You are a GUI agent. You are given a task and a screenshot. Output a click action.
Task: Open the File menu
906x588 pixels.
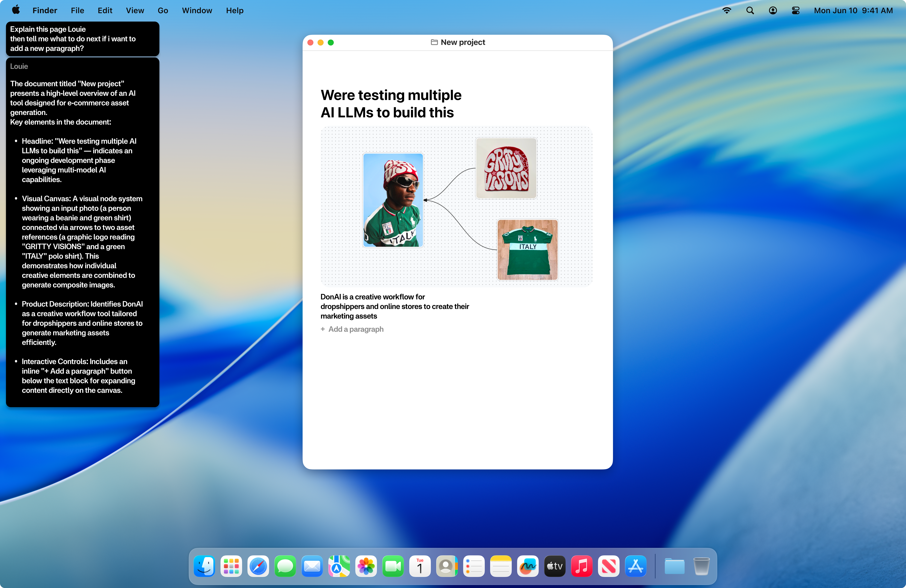[x=77, y=10]
